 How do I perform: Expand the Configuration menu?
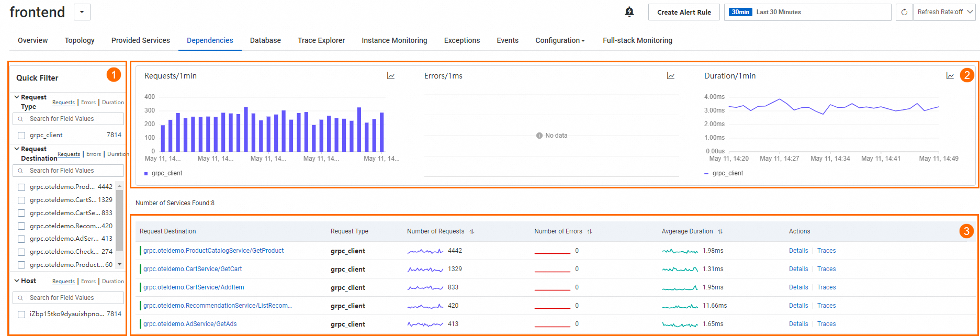560,40
